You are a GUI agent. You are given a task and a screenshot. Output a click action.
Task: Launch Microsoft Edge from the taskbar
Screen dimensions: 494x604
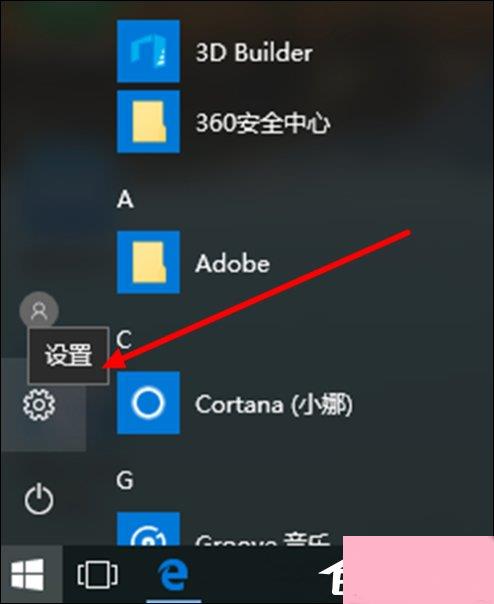(x=173, y=575)
